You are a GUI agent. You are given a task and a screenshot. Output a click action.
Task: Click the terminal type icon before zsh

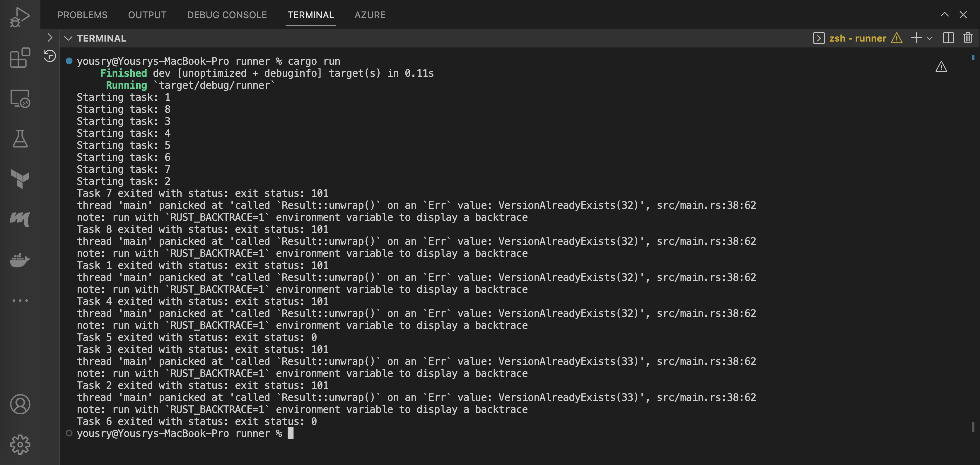819,38
